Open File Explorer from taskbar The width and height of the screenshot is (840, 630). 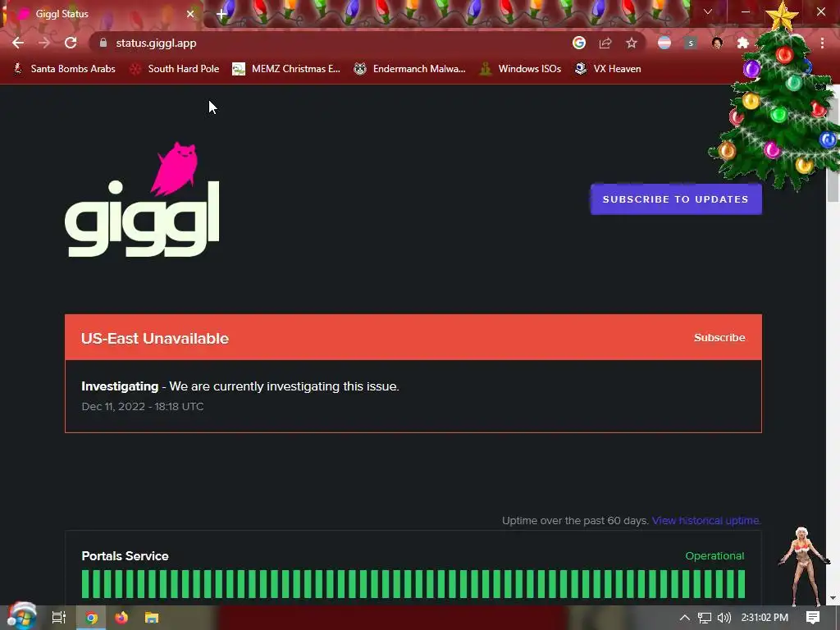(x=152, y=618)
